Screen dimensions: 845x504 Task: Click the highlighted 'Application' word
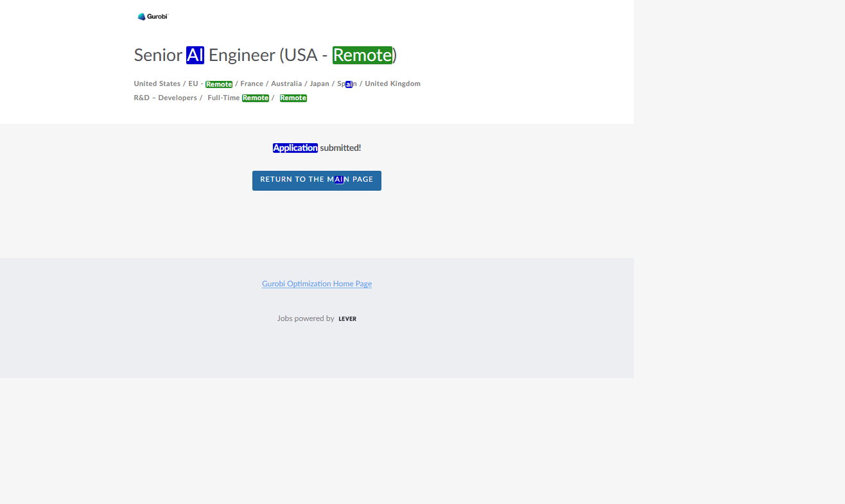[295, 148]
